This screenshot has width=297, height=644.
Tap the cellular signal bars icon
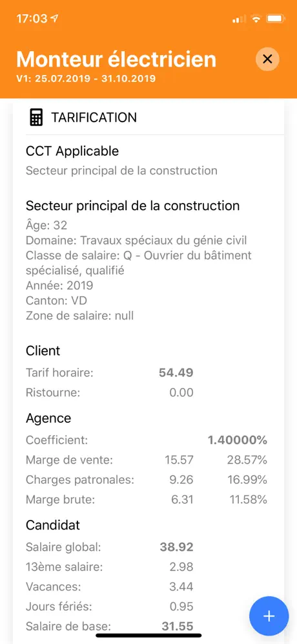click(x=239, y=19)
